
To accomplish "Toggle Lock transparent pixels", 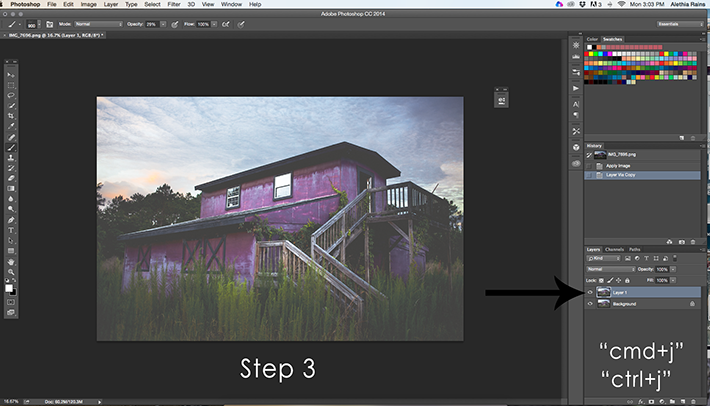I will 601,281.
